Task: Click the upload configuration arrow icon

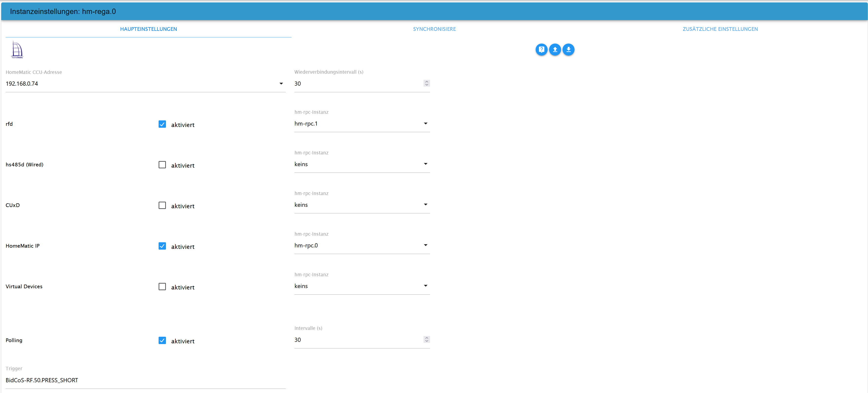Action: tap(555, 50)
